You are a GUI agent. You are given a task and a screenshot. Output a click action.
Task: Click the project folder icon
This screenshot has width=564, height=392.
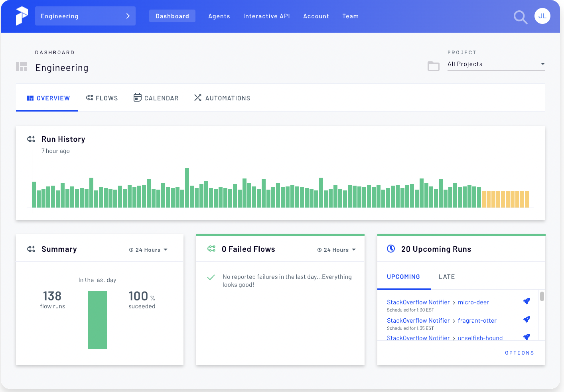coord(433,66)
